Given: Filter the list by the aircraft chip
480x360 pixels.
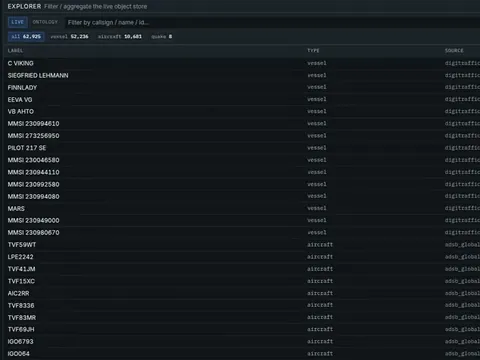Looking at the screenshot, I should point(120,37).
